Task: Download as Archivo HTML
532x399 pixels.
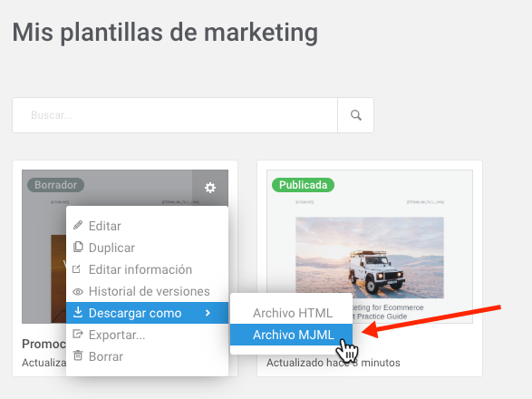Action: tap(292, 313)
